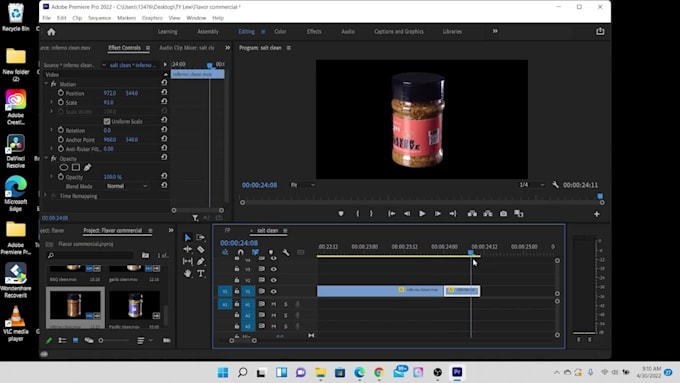Add marker shield icon in timeline
This screenshot has width=680, height=383.
point(271,252)
